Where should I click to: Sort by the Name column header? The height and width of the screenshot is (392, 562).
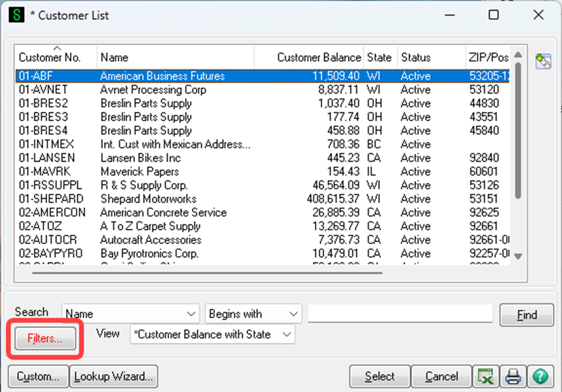click(x=176, y=58)
